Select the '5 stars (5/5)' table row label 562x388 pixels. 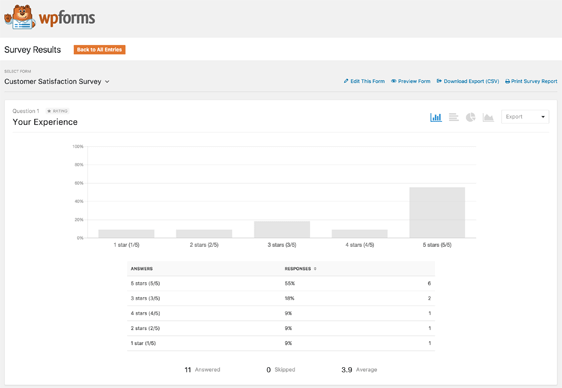point(145,283)
